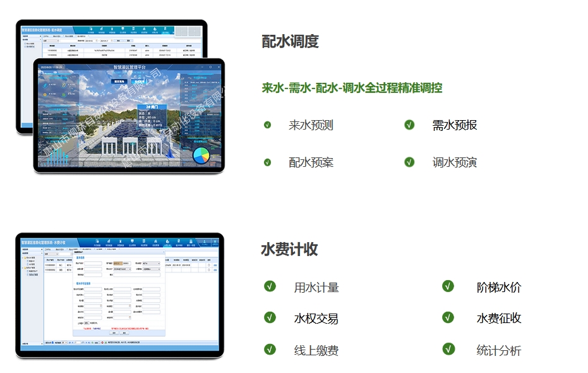Click the user profile icon at the toolbar's top right
This screenshot has width=588, height=373.
click(x=205, y=241)
